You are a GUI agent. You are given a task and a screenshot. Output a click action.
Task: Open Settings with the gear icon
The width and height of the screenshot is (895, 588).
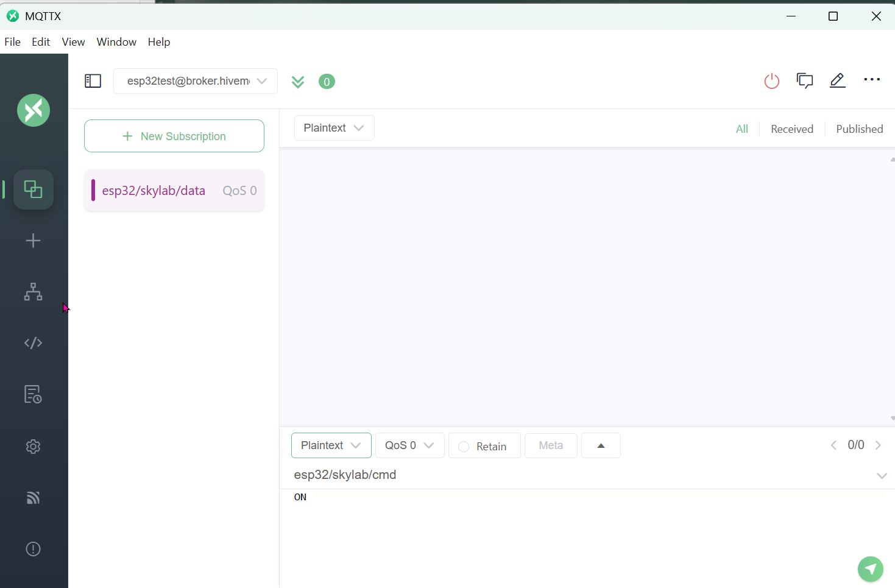pos(34,447)
